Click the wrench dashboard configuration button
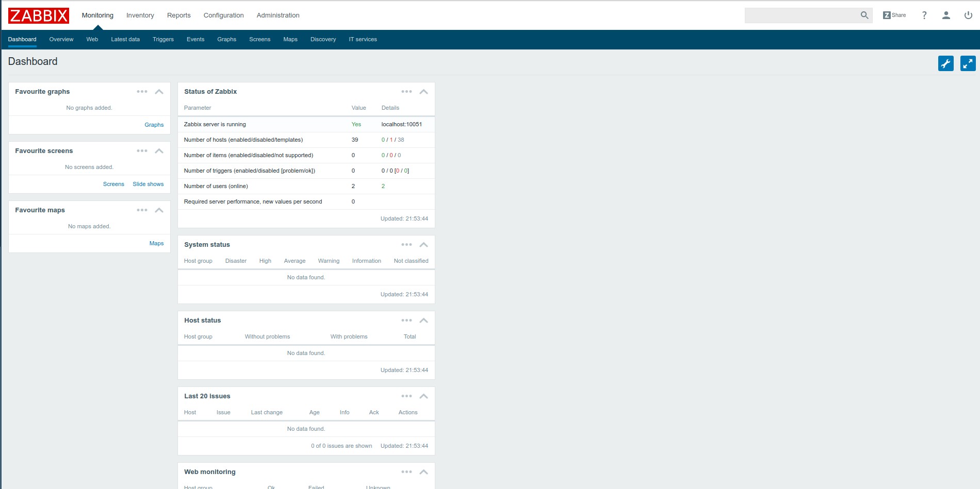The height and width of the screenshot is (489, 980). [x=945, y=63]
